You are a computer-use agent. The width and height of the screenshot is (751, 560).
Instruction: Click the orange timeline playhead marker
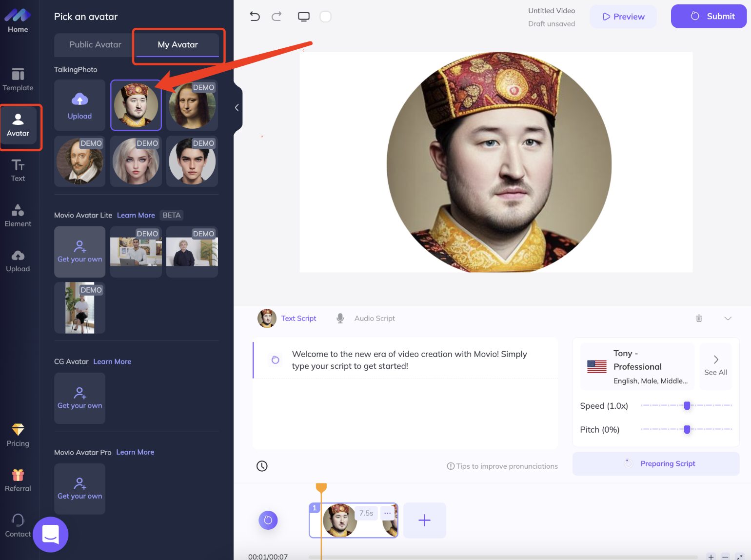[x=321, y=488]
